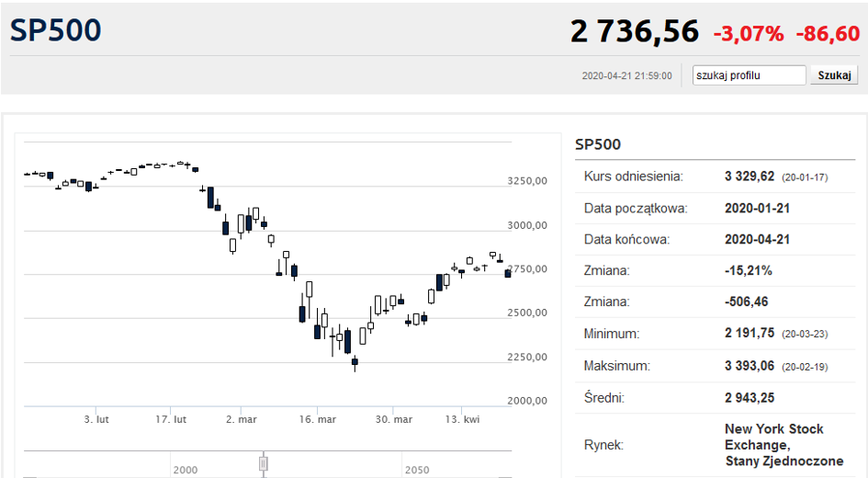Click the 3250,00 price axis label
This screenshot has width=868, height=478.
(x=527, y=181)
